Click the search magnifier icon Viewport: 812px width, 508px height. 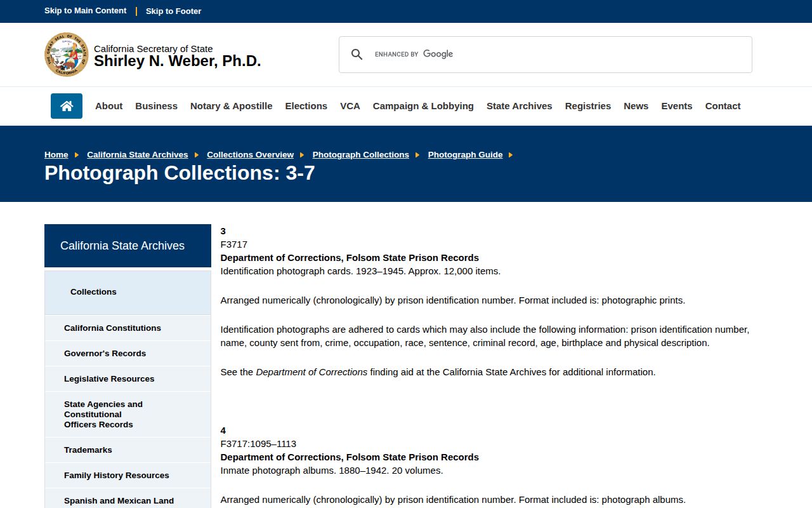[357, 55]
